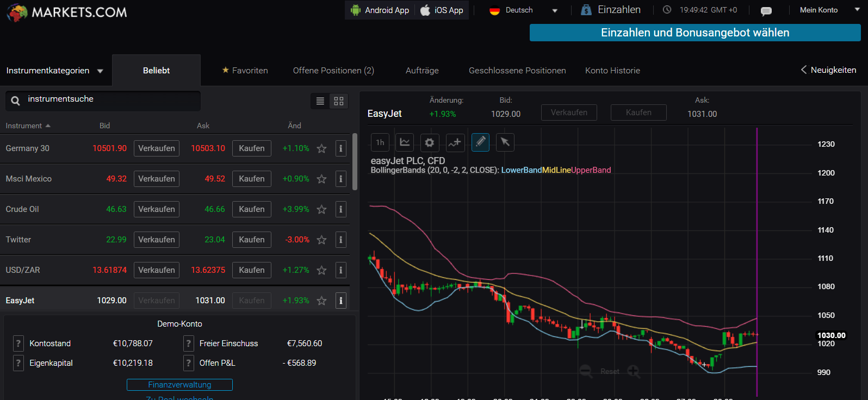Click Kaufen for Crude Oil
Viewport: 868px width, 400px height.
[252, 209]
